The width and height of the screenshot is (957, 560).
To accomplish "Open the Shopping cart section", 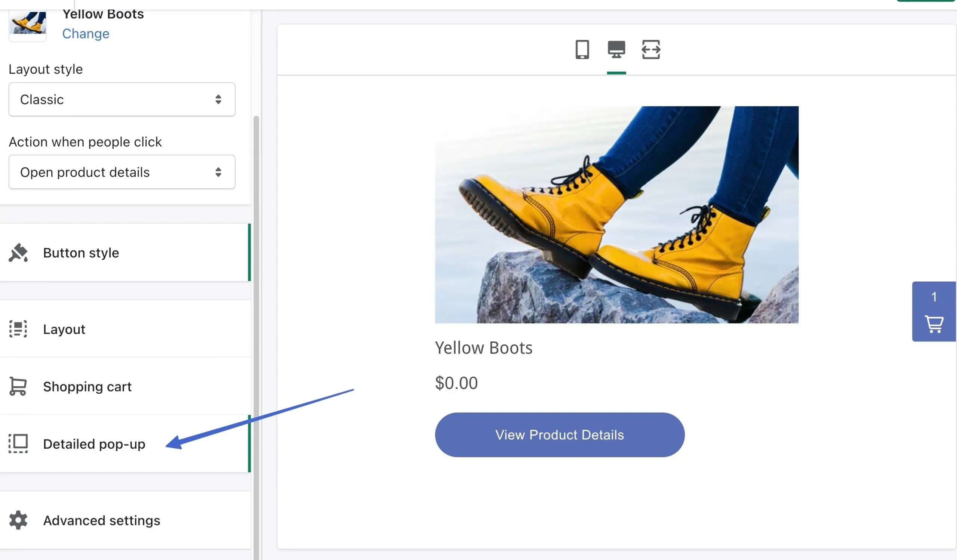I will point(125,386).
